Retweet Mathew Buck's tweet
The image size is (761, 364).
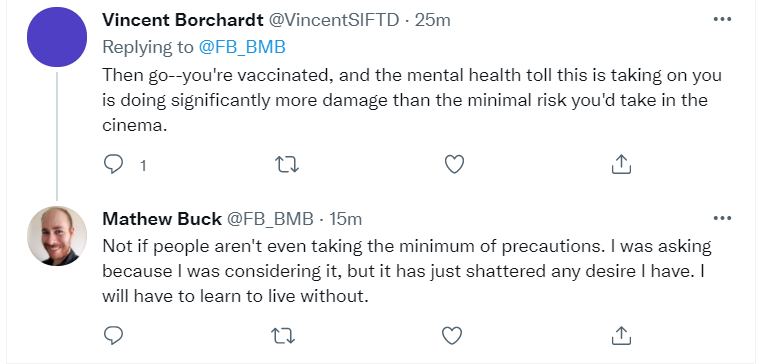click(x=283, y=335)
